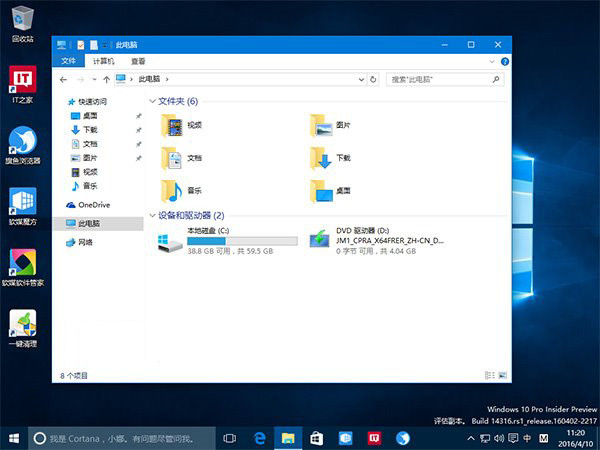600x450 pixels.
Task: Collapse the 设备和驱动器 (2) group
Action: click(x=152, y=215)
